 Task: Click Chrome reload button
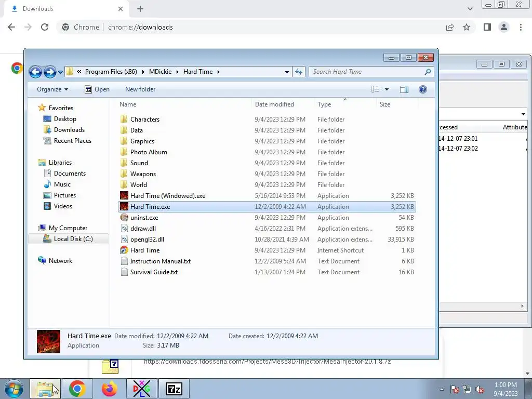pyautogui.click(x=45, y=27)
